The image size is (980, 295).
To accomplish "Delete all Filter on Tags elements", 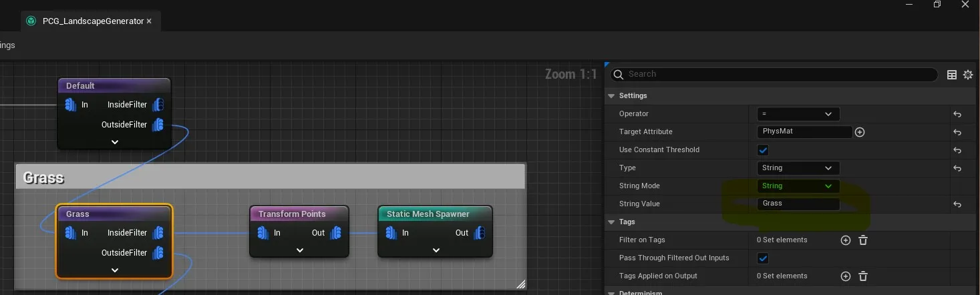I will pyautogui.click(x=862, y=240).
